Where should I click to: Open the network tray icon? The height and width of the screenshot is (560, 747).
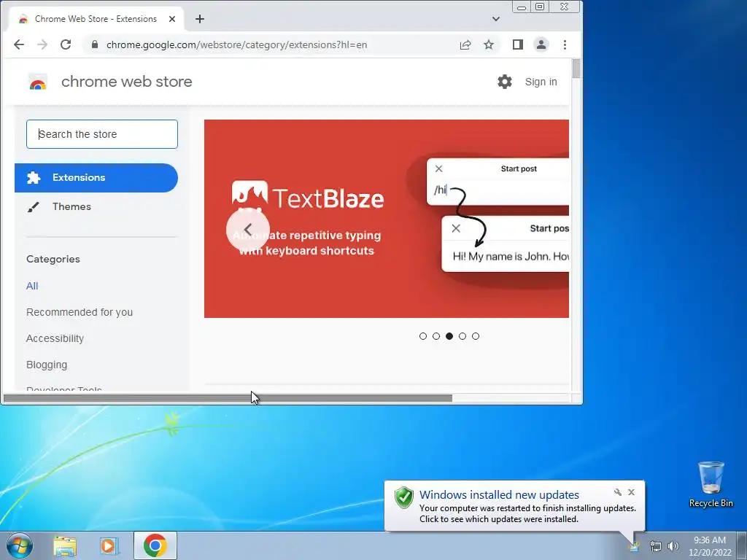point(656,546)
